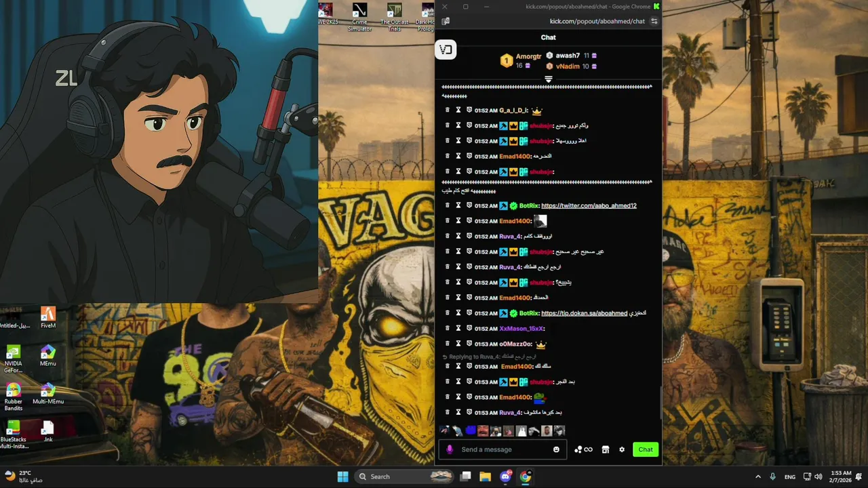This screenshot has width=868, height=488.
Task: Click the taskbar Search box
Action: (404, 476)
